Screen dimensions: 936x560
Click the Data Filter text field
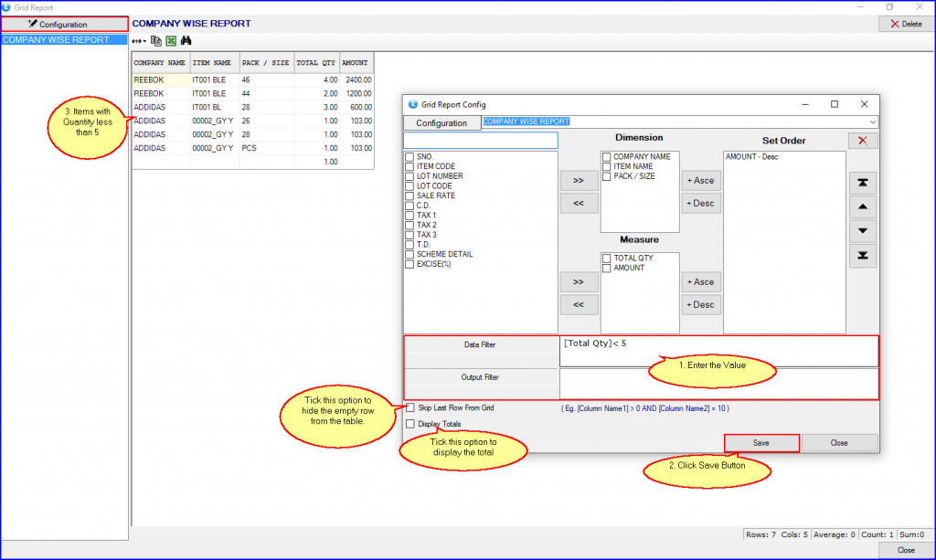coord(718,352)
